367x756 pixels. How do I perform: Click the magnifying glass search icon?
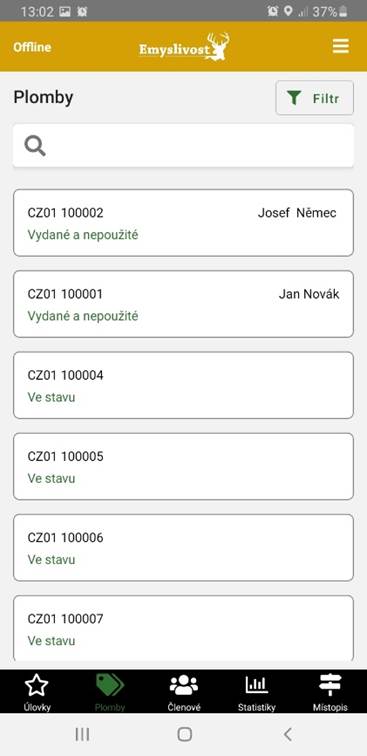(x=35, y=146)
